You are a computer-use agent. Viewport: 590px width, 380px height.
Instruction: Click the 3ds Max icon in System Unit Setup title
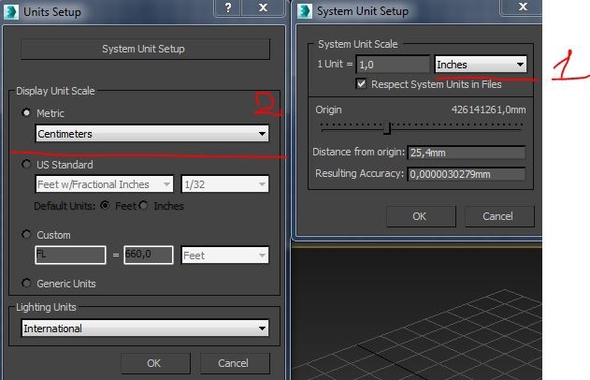[304, 11]
